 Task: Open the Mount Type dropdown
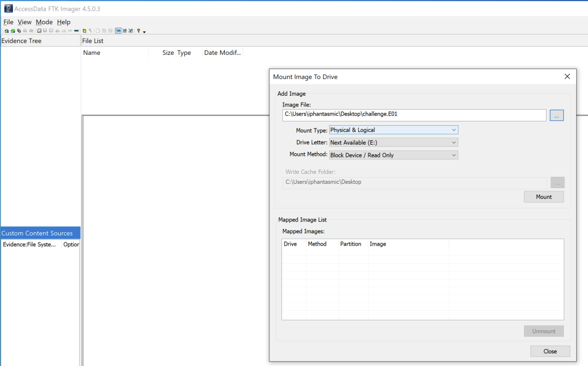coord(393,130)
